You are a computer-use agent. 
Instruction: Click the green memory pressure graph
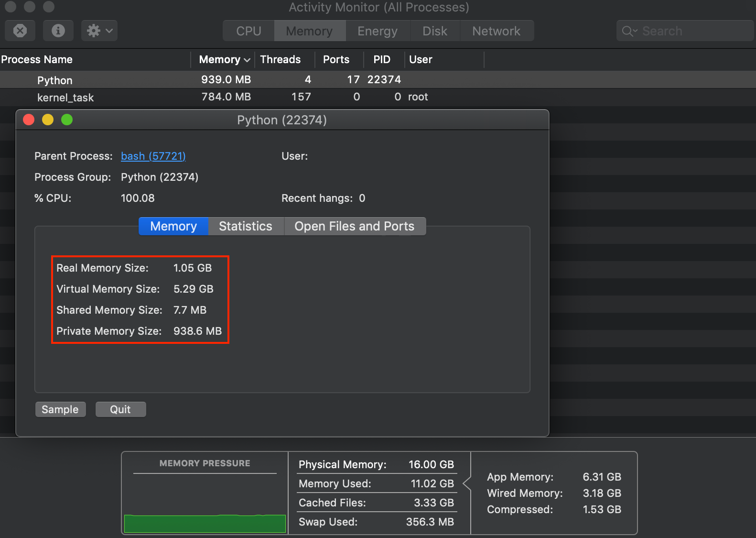[x=205, y=524]
